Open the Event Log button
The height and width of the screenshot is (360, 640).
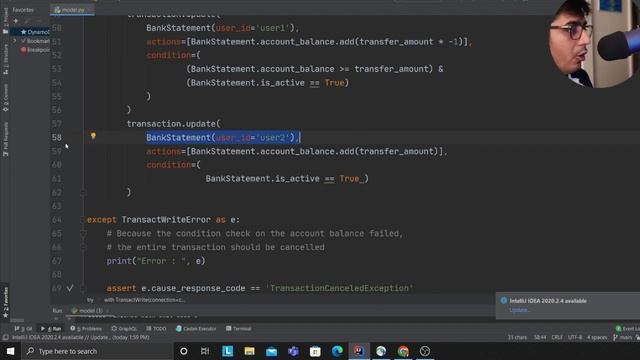(628, 329)
